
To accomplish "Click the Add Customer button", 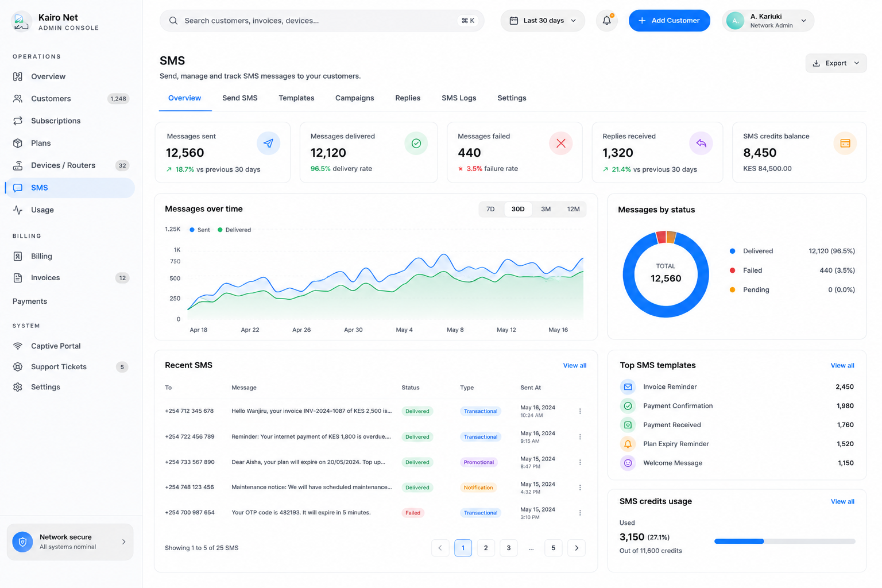I will click(x=669, y=21).
